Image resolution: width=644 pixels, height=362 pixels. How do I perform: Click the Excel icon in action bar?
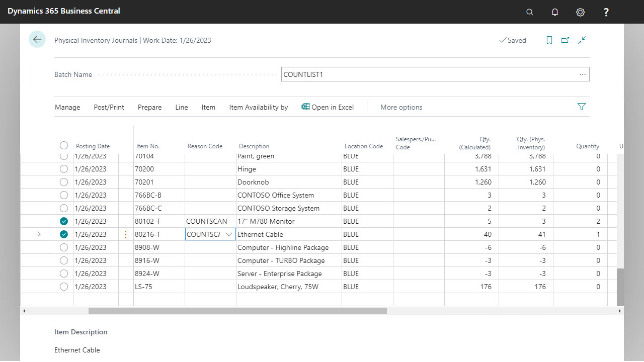(305, 107)
